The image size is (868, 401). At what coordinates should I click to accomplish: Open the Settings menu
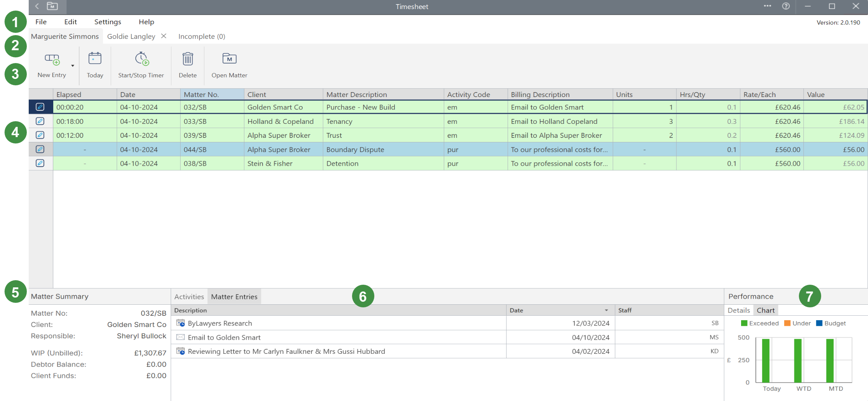(x=108, y=22)
